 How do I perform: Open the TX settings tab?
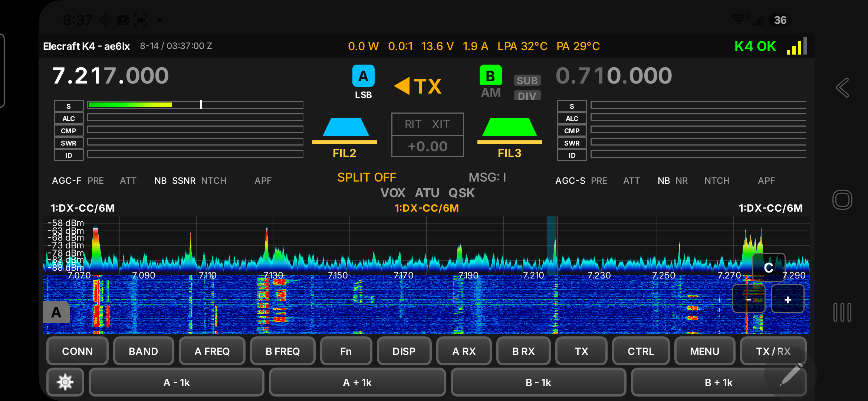pos(581,351)
